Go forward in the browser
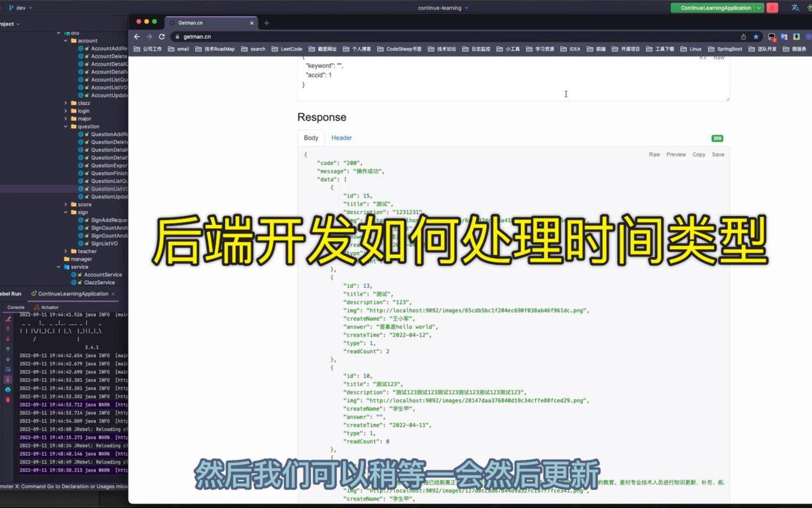The height and width of the screenshot is (508, 812). click(150, 36)
